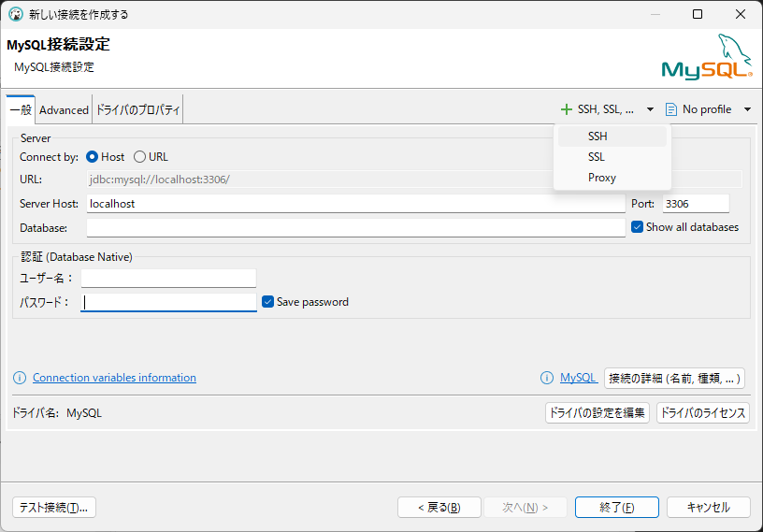
Task: Open the MySQL help link
Action: click(578, 378)
